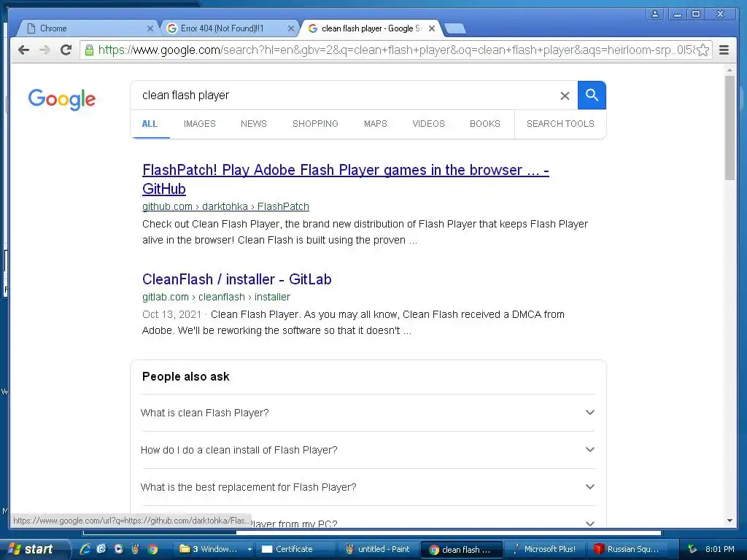Click the vertical scrollbar thumb
The height and width of the screenshot is (560, 747).
pyautogui.click(x=729, y=128)
